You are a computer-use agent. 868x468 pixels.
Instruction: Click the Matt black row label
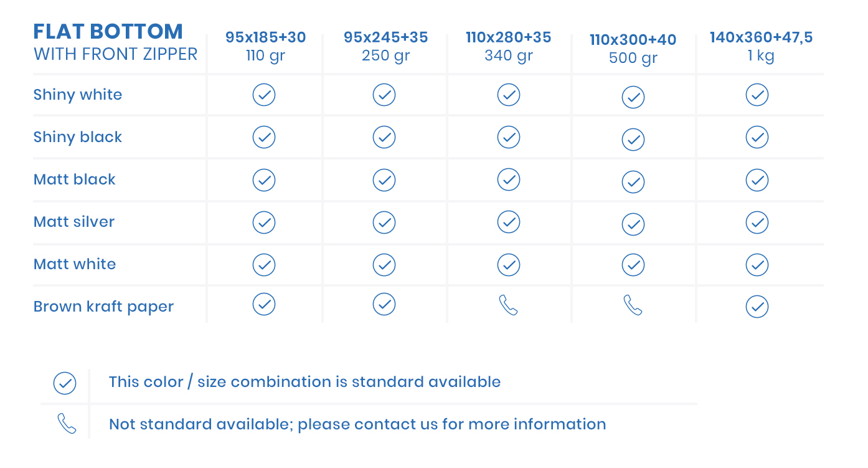[x=75, y=179]
